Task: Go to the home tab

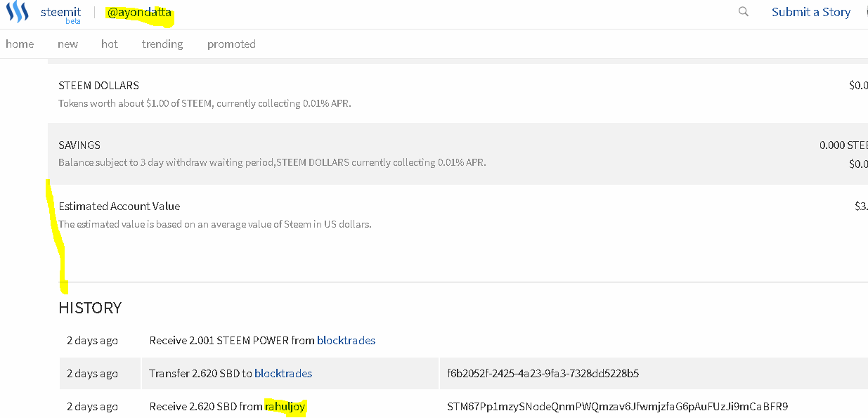Action: pyautogui.click(x=20, y=44)
